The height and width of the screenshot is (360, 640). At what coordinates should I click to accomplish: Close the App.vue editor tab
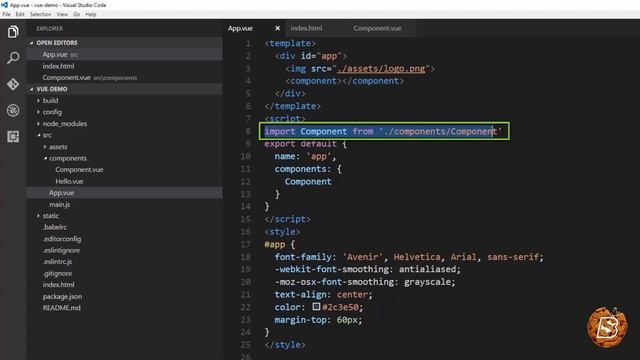(278, 28)
